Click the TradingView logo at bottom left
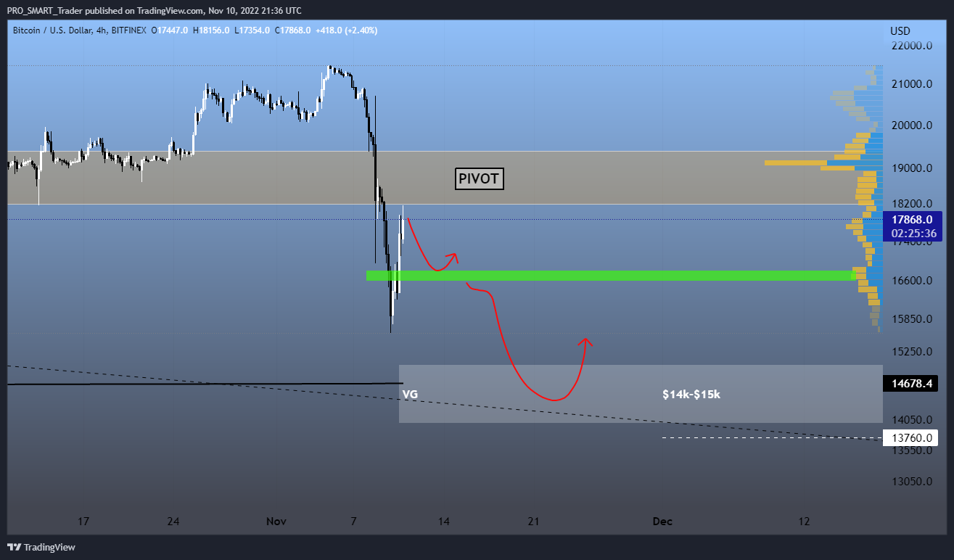 [x=41, y=547]
